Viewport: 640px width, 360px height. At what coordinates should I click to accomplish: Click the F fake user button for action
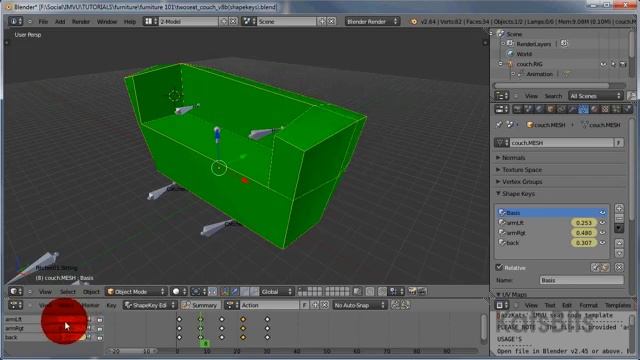click(x=304, y=305)
